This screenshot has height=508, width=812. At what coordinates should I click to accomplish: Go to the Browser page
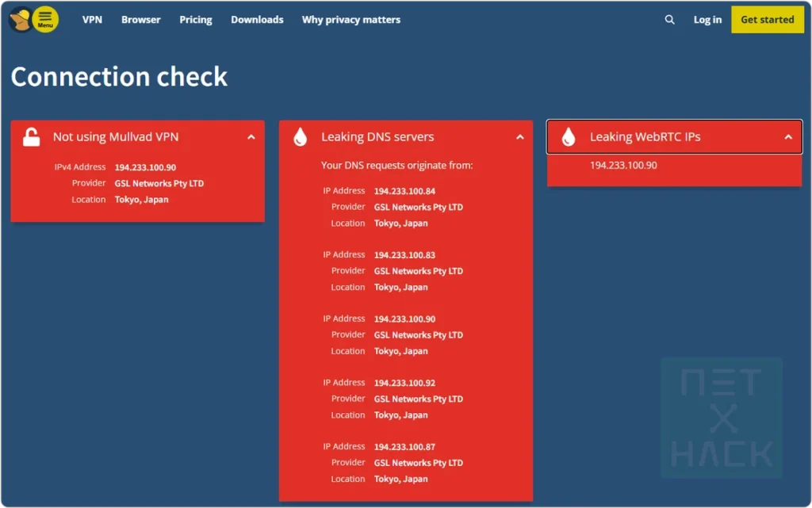[141, 20]
